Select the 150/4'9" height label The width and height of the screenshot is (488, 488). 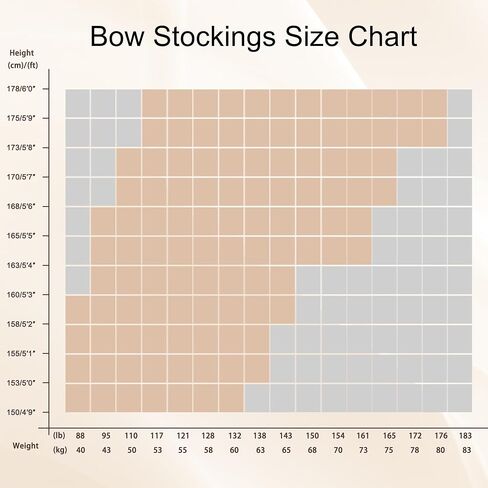point(21,412)
